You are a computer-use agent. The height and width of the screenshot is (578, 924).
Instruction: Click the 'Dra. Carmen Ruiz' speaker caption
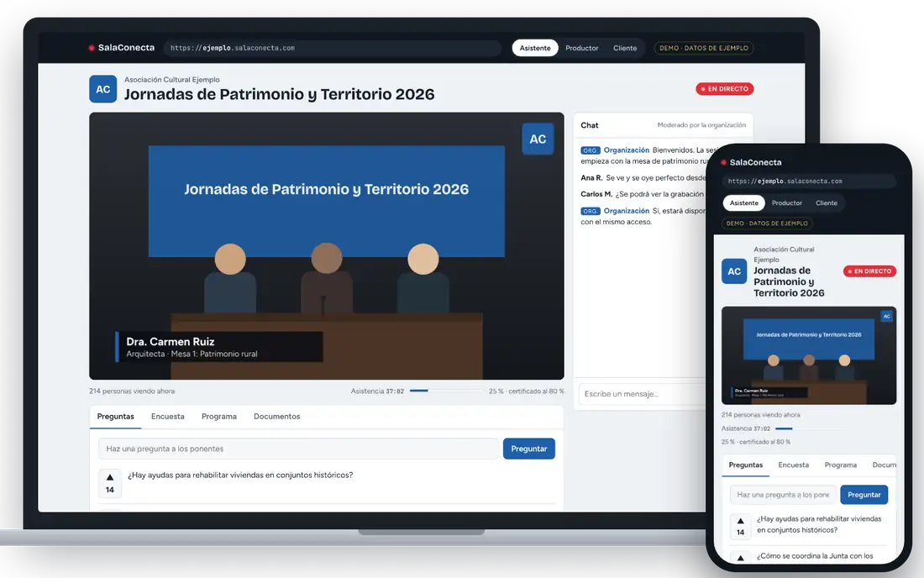coord(219,346)
